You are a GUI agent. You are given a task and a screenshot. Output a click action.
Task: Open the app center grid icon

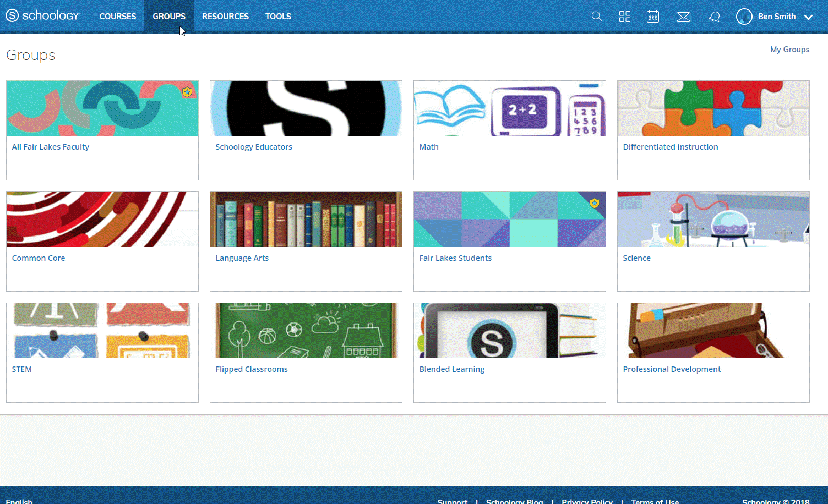[625, 17]
